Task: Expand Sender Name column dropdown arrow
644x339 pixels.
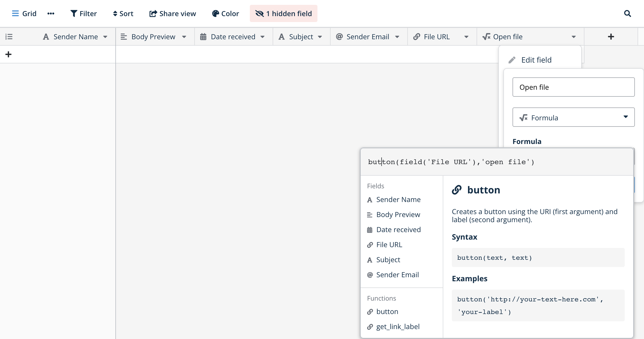Action: [x=105, y=37]
